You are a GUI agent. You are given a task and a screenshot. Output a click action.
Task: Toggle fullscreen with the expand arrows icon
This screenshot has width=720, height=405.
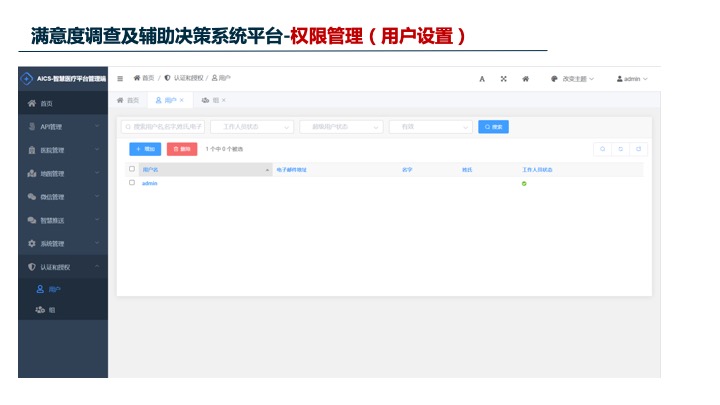[503, 79]
